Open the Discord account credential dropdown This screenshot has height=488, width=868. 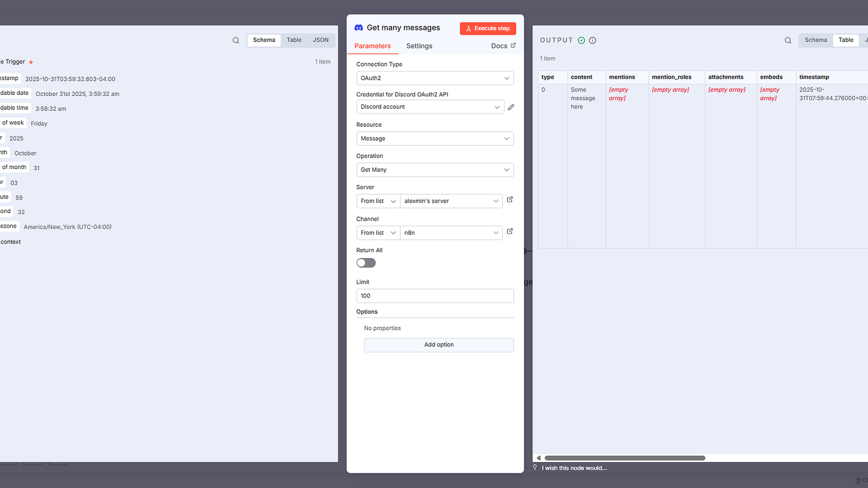coord(430,107)
